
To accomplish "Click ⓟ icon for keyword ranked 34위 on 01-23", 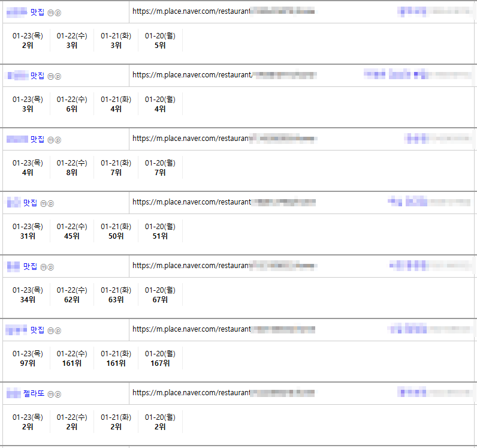I will coord(51,267).
